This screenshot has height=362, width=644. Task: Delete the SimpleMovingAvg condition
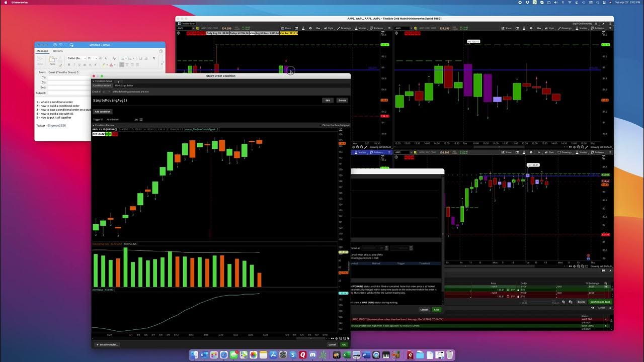point(342,100)
